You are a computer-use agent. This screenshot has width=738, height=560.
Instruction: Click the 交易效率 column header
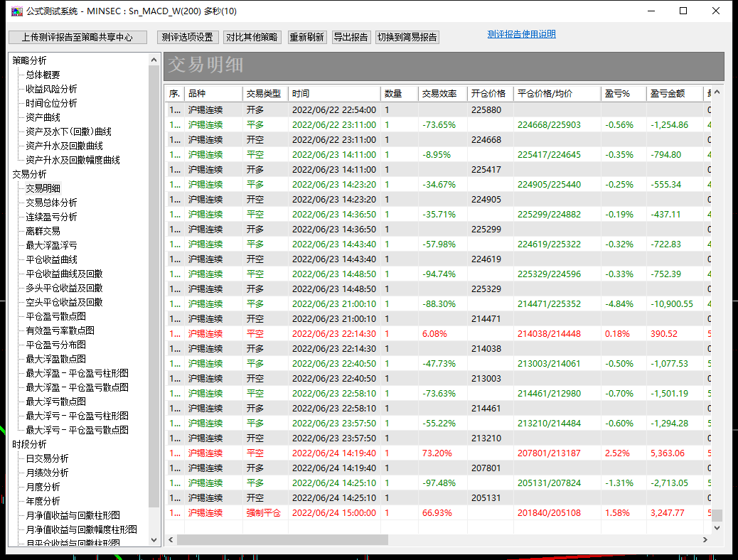pos(439,94)
